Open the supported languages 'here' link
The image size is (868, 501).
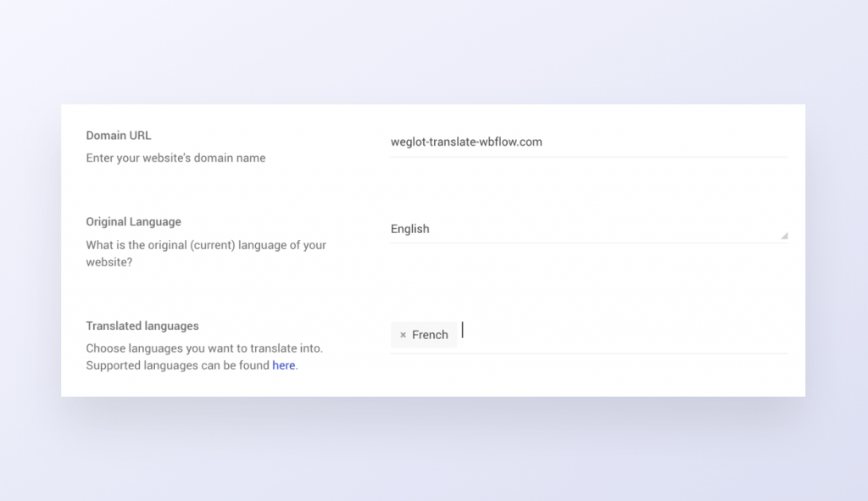284,365
